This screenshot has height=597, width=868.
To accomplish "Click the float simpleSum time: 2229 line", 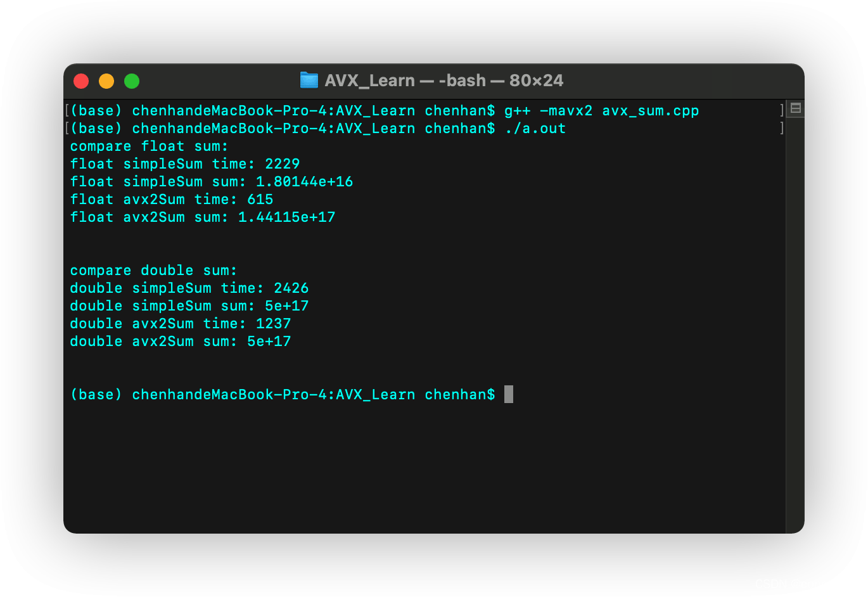I will click(x=184, y=164).
